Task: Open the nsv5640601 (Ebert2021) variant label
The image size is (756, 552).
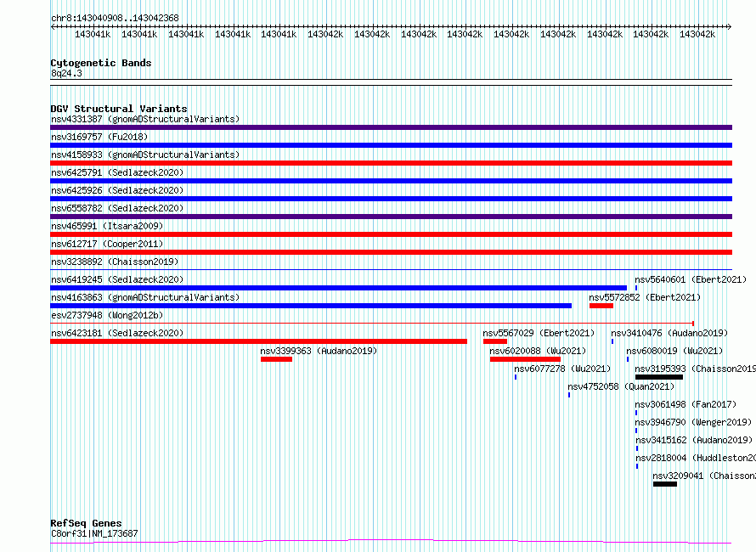Action: coord(690,279)
